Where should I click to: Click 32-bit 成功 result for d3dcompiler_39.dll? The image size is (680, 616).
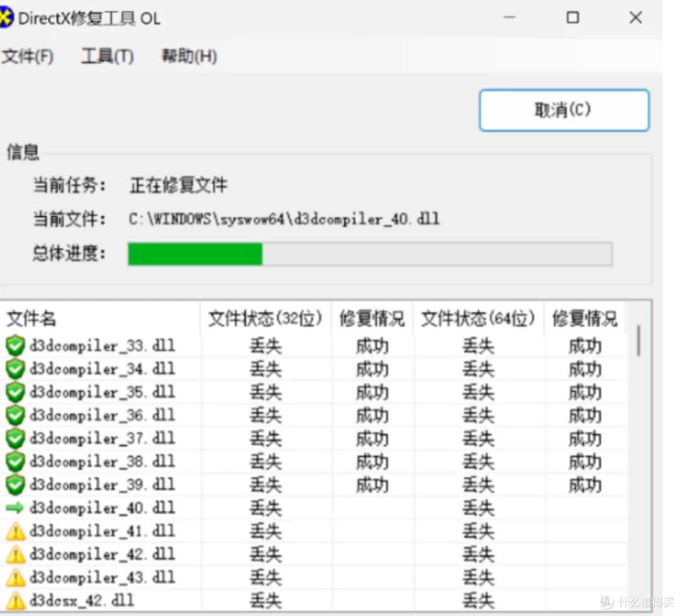coord(372,485)
